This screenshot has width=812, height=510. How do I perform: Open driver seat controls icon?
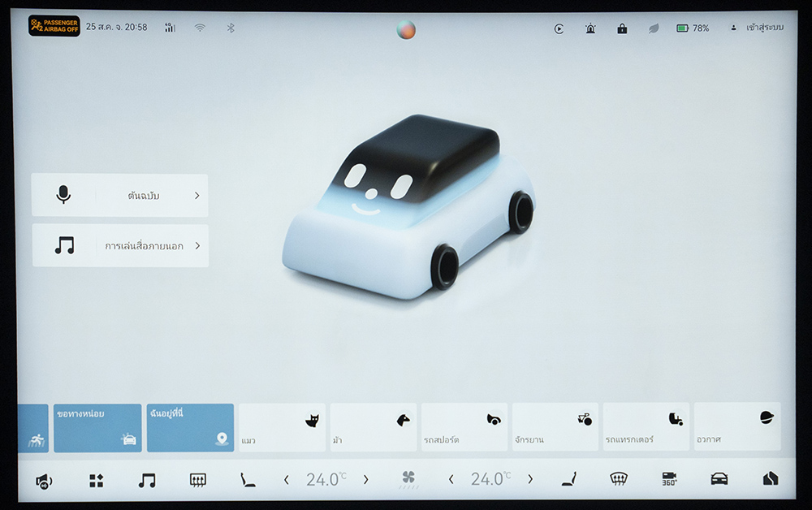[x=247, y=480]
